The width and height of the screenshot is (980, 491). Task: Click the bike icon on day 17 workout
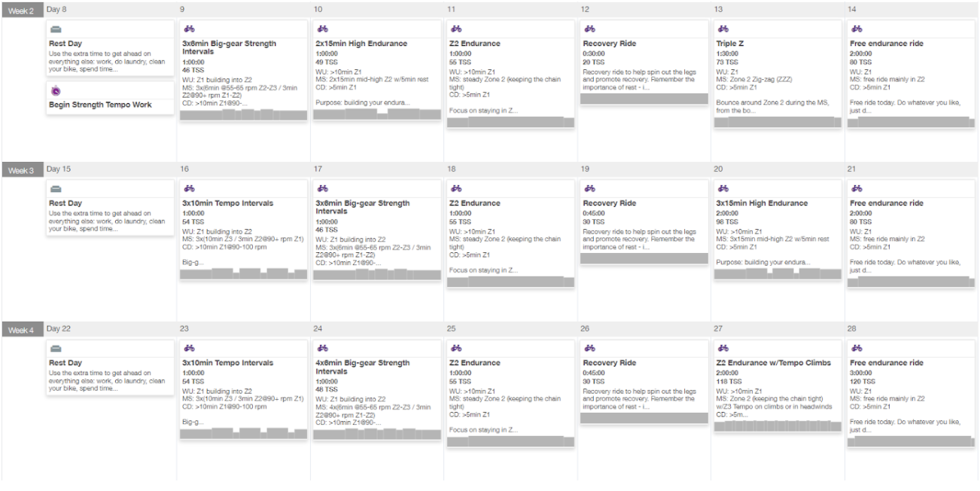click(x=323, y=189)
